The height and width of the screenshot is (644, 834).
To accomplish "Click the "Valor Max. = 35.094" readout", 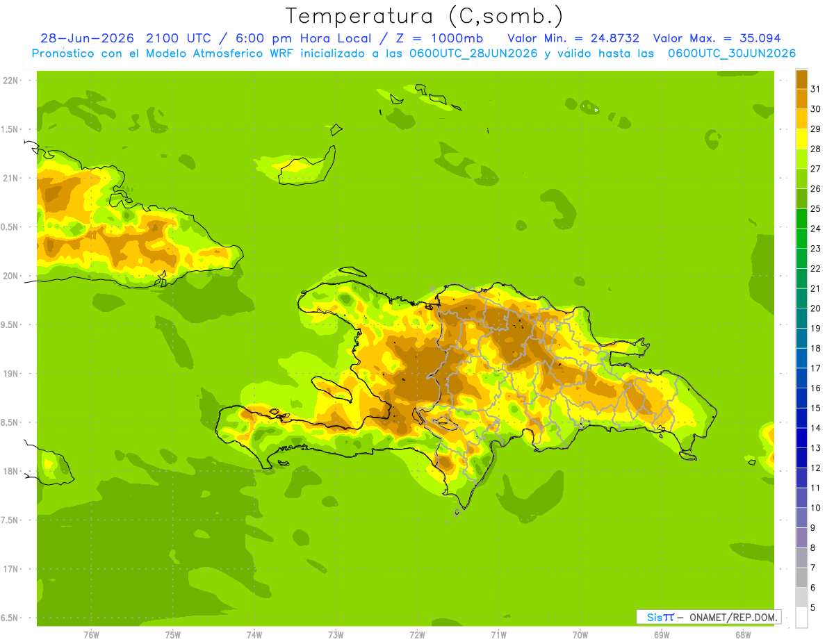I will coord(717,38).
